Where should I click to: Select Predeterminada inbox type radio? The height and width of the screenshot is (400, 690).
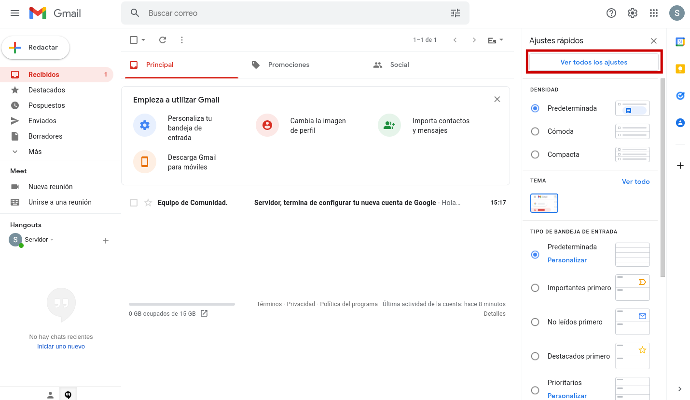point(535,254)
